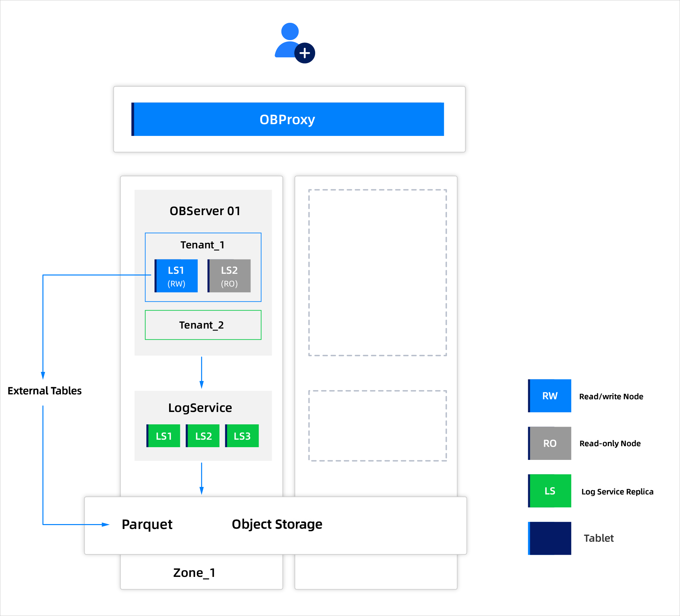This screenshot has height=616, width=680.
Task: Click the blue OBProxy bar
Action: 287,119
